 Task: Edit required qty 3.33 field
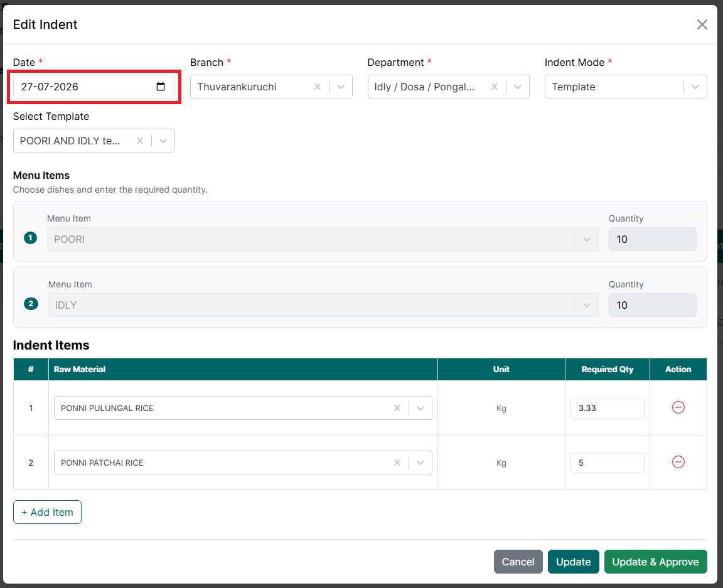point(608,408)
